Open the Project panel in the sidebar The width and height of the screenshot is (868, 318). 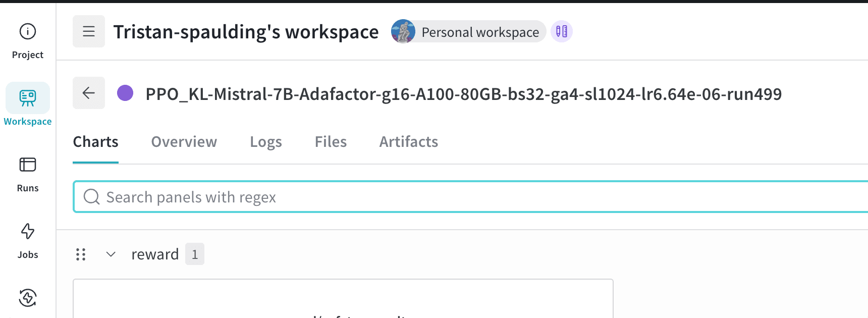27,38
